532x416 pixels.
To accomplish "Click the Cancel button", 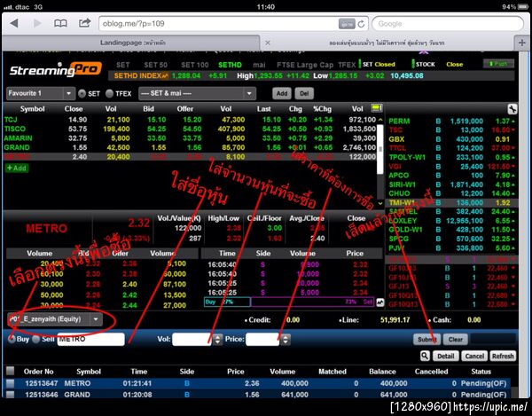I will pos(474,356).
